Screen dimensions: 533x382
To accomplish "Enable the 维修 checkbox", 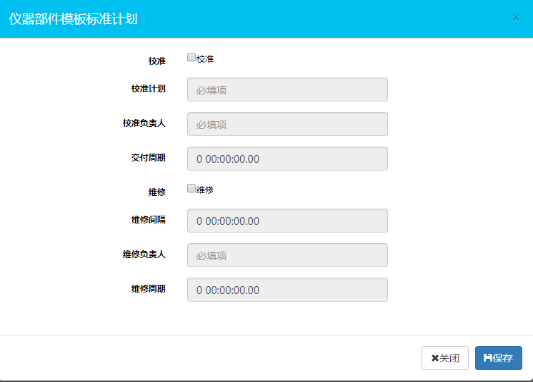I will (x=191, y=189).
